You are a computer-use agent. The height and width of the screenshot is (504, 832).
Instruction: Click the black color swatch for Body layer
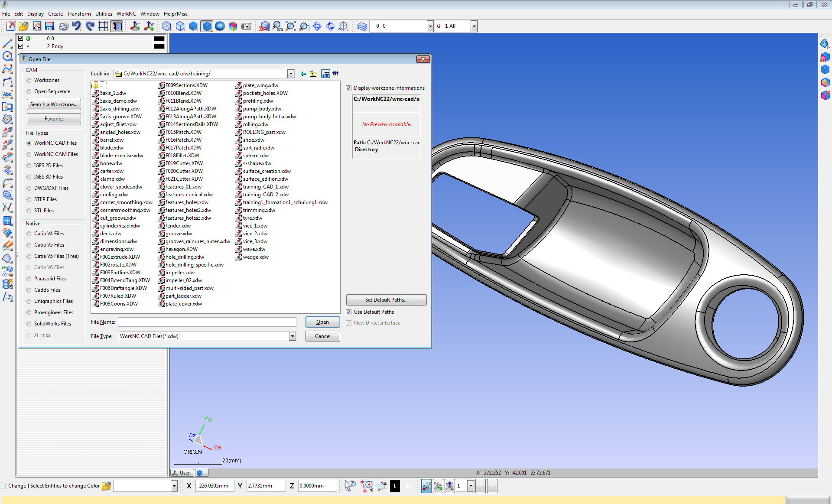coord(159,46)
